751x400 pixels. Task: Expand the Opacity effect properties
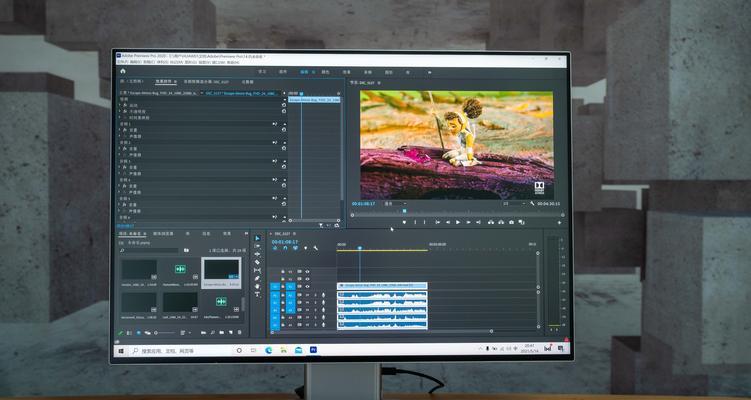(x=120, y=111)
